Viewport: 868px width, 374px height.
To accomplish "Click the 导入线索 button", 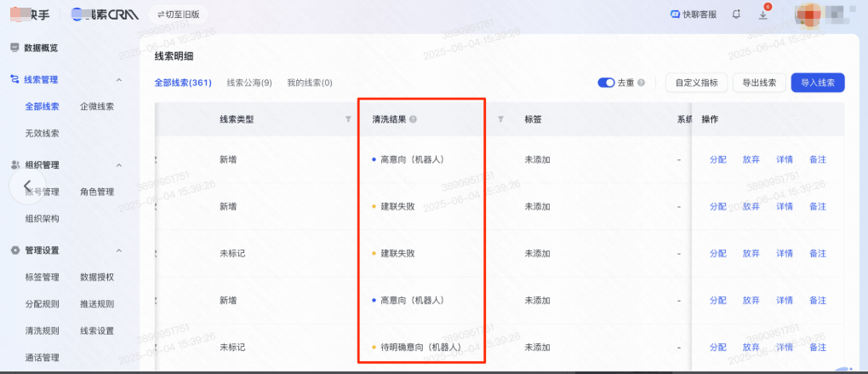I will 818,83.
